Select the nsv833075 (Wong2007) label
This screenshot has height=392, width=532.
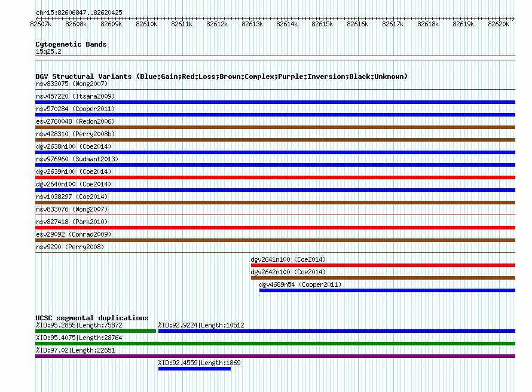pyautogui.click(x=72, y=84)
